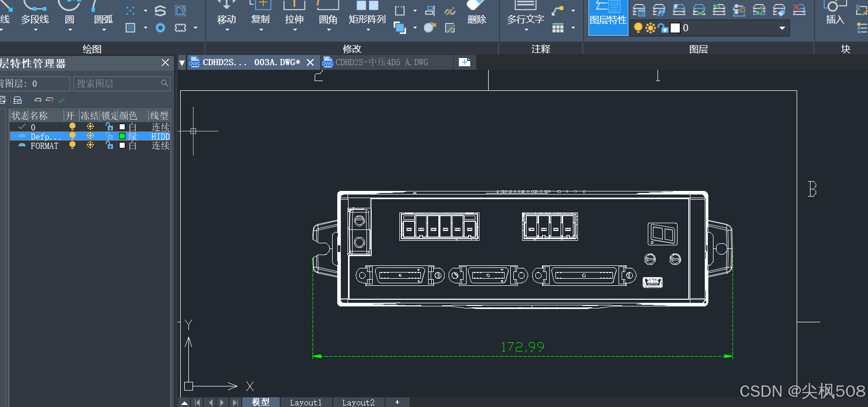Toggle the on/off bulb for FORMAT layer
The image size is (868, 407).
point(72,145)
